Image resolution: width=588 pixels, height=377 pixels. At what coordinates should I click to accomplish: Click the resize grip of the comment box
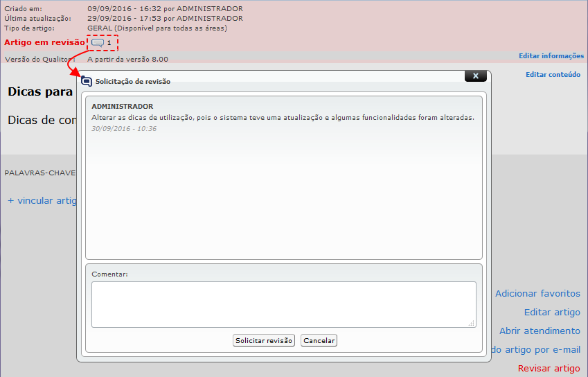472,323
